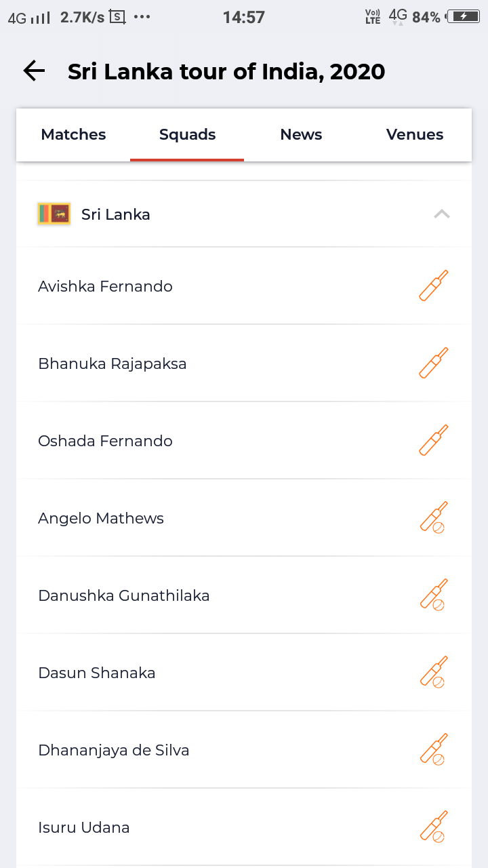
Task: Click all-rounder icon beside Angelo Mathews
Action: (434, 518)
